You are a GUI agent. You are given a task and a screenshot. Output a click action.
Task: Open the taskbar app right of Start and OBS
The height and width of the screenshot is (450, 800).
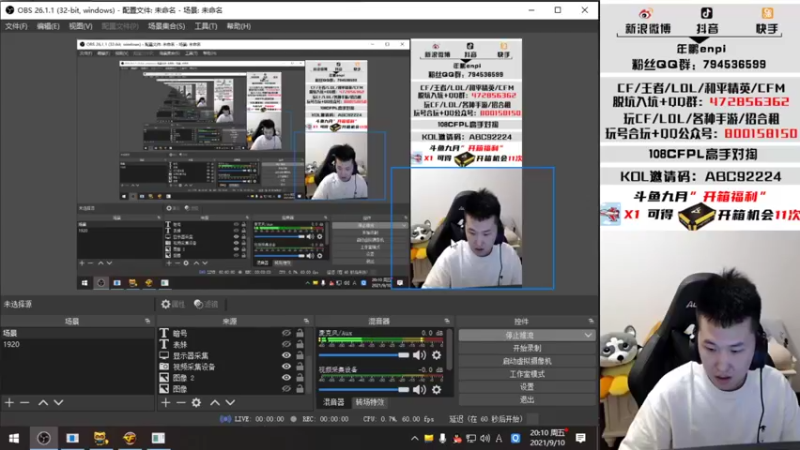point(72,438)
